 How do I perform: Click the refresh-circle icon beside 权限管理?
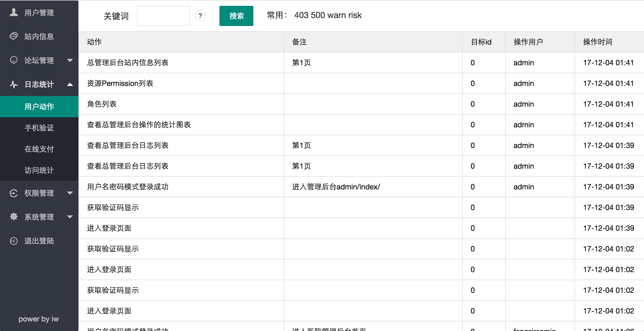14,193
